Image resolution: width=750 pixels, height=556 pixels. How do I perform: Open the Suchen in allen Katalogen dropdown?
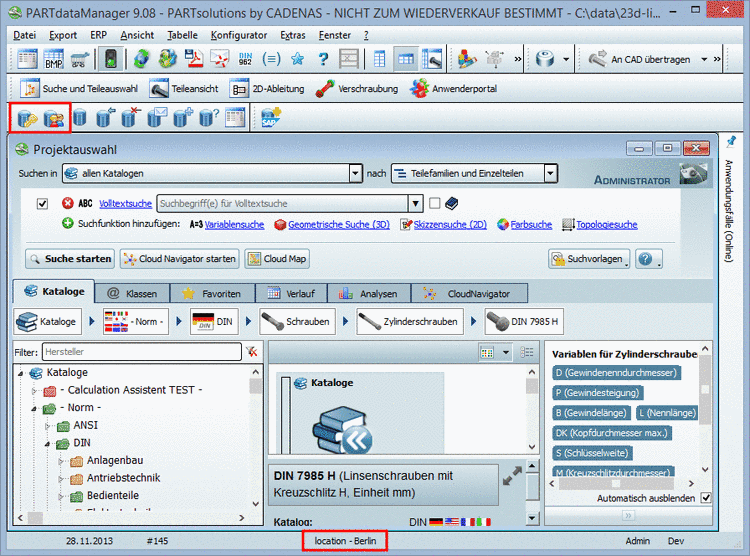tap(355, 173)
